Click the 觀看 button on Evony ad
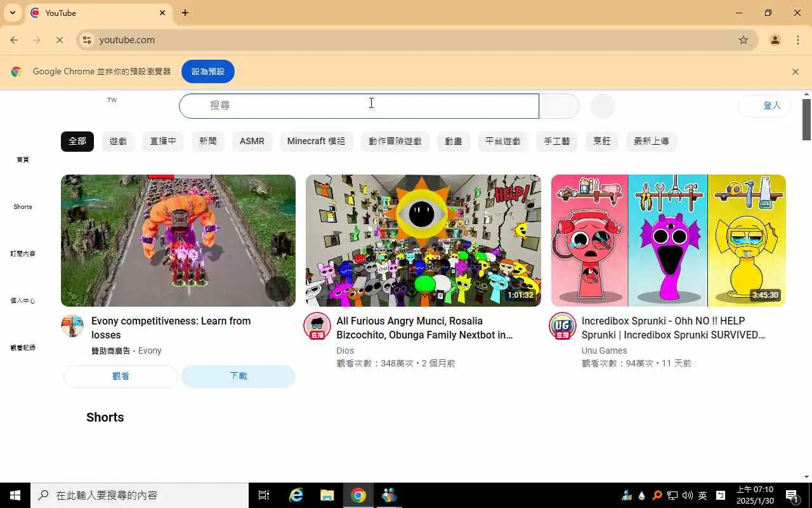Screen dimensions: 812x508 coord(121,376)
